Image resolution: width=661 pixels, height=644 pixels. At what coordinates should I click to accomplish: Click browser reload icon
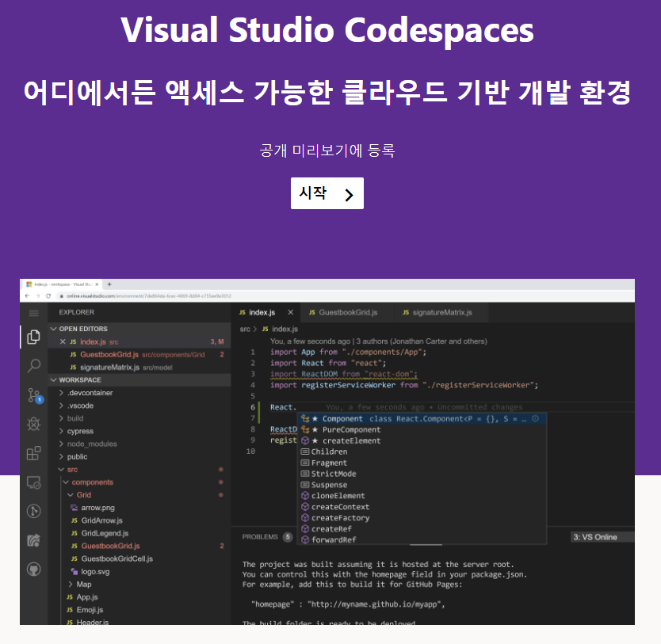point(48,296)
